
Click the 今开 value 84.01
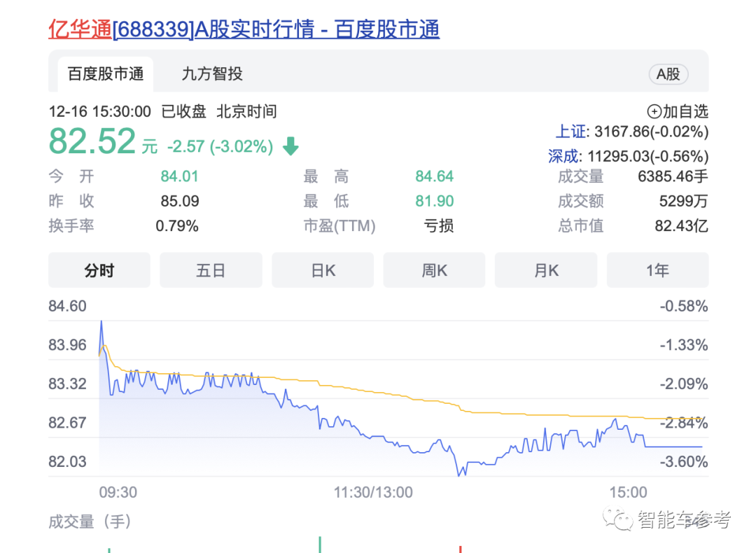click(179, 176)
